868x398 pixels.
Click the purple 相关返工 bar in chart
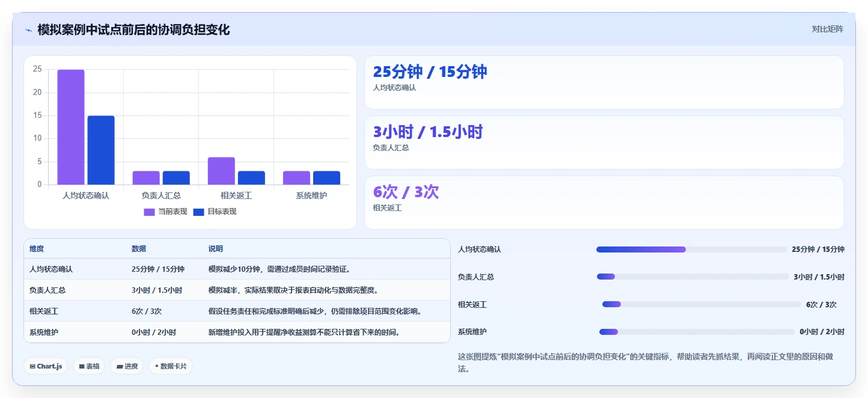coord(221,171)
